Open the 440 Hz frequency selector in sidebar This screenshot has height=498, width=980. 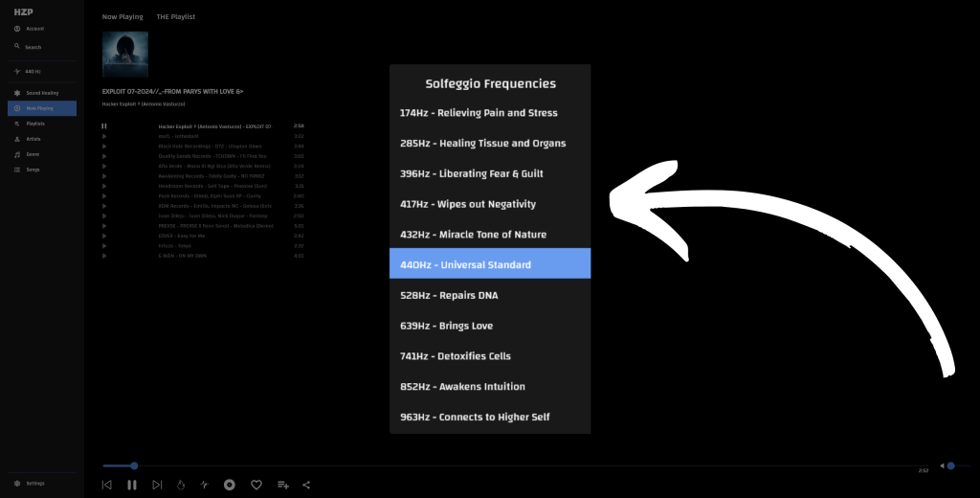pos(33,71)
